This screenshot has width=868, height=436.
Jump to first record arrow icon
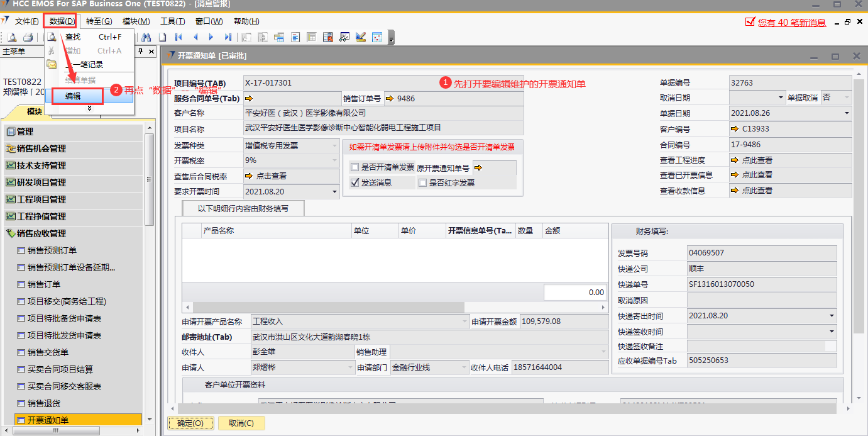pos(179,38)
